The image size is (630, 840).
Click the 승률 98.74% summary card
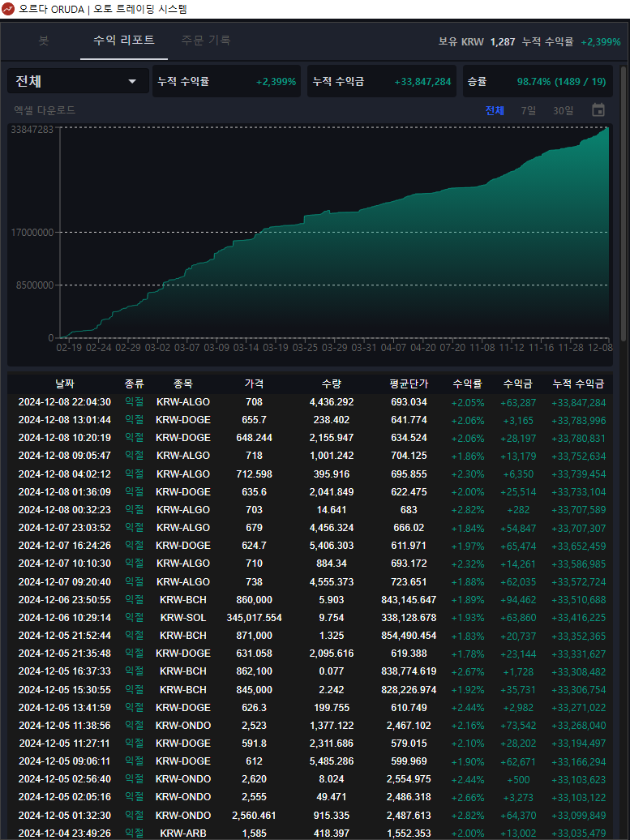(537, 81)
